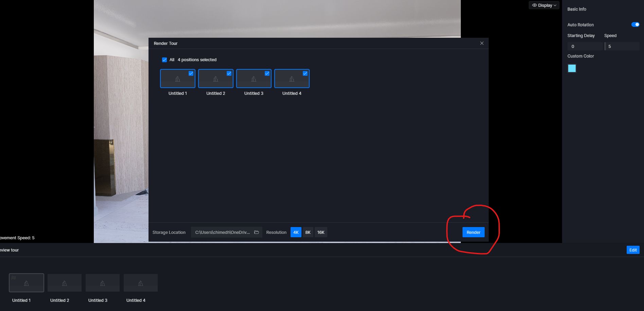Screen dimensions: 644x311
Task: Open the Custom Color swatch
Action: (572, 68)
